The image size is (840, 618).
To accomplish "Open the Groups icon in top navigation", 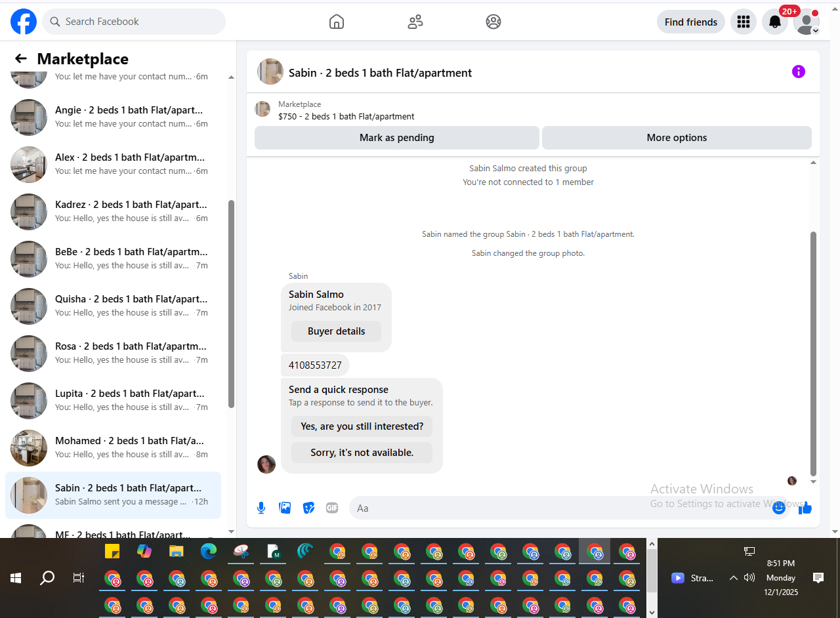I will pos(493,22).
